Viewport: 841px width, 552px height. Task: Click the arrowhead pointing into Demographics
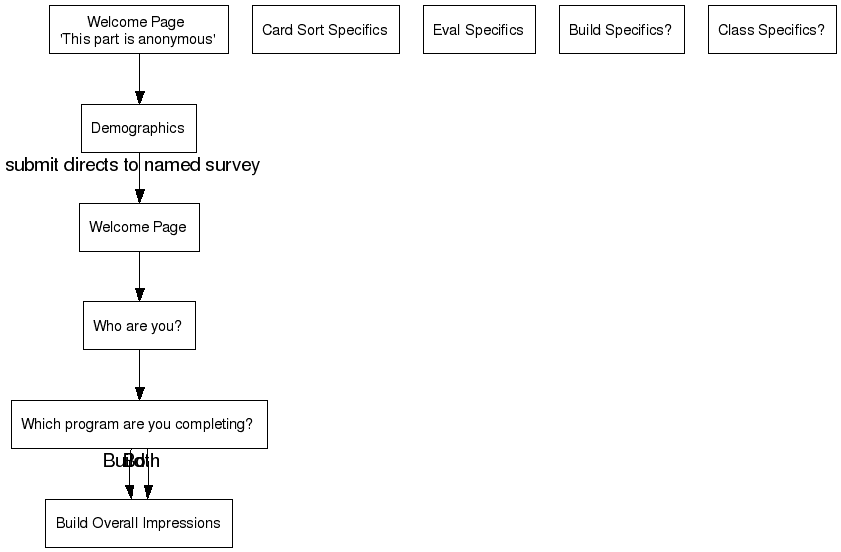point(139,97)
